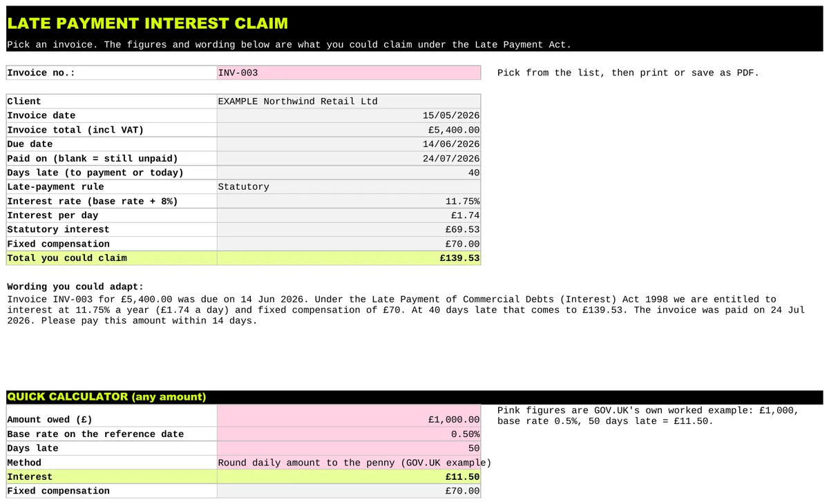Click the subtitle 'Pick an invoice' line

pos(289,44)
